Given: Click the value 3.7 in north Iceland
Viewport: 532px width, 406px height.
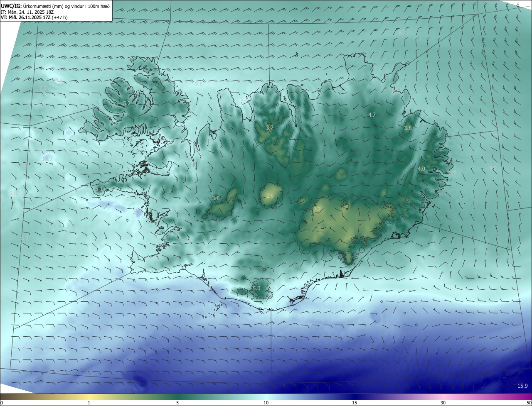Looking at the screenshot, I should click(270, 127).
